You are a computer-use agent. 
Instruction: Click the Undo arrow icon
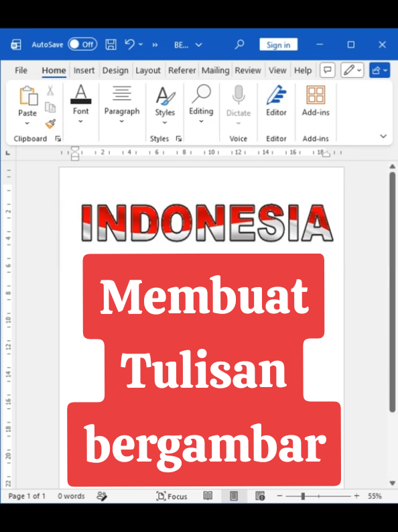pos(130,44)
